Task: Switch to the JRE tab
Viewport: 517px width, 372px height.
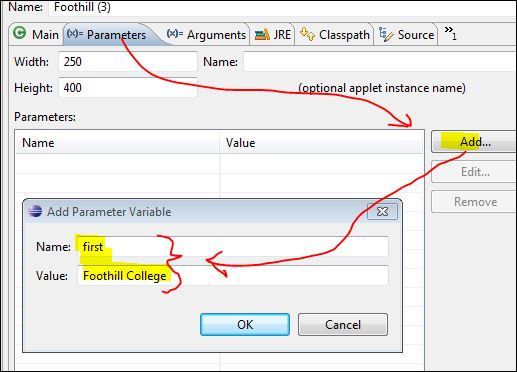Action: (272, 35)
